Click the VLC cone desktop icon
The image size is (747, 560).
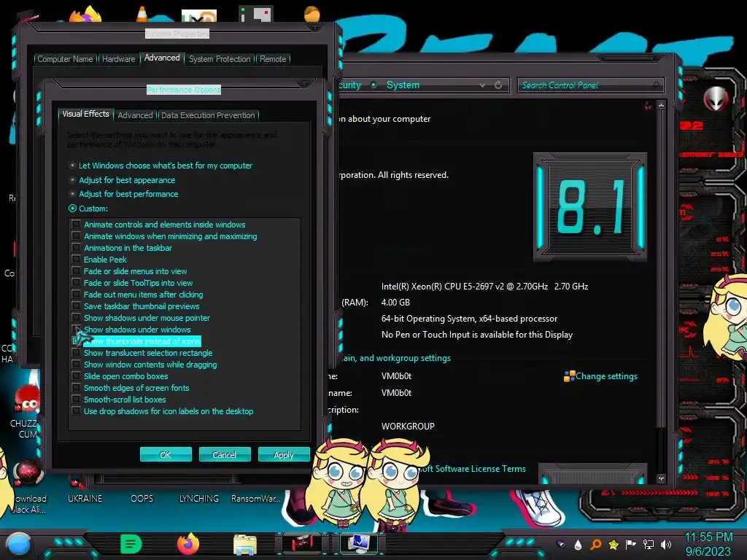coord(142,13)
